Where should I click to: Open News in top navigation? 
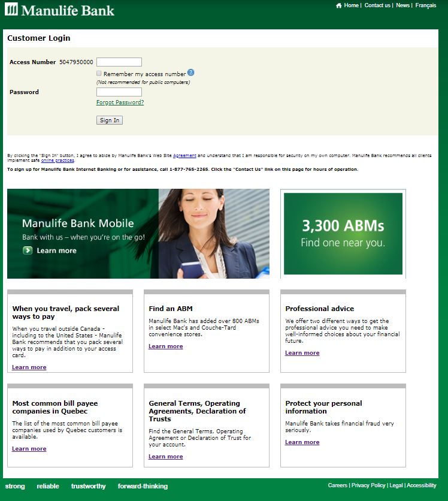402,5
